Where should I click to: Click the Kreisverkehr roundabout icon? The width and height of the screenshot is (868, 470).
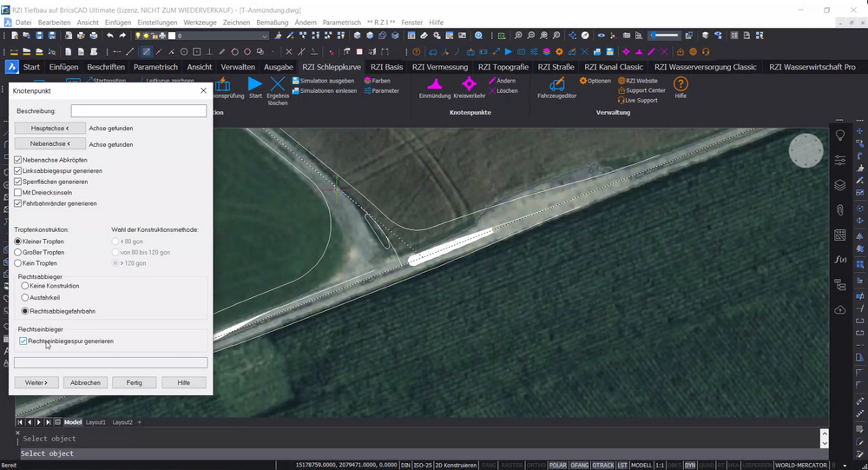tap(469, 84)
